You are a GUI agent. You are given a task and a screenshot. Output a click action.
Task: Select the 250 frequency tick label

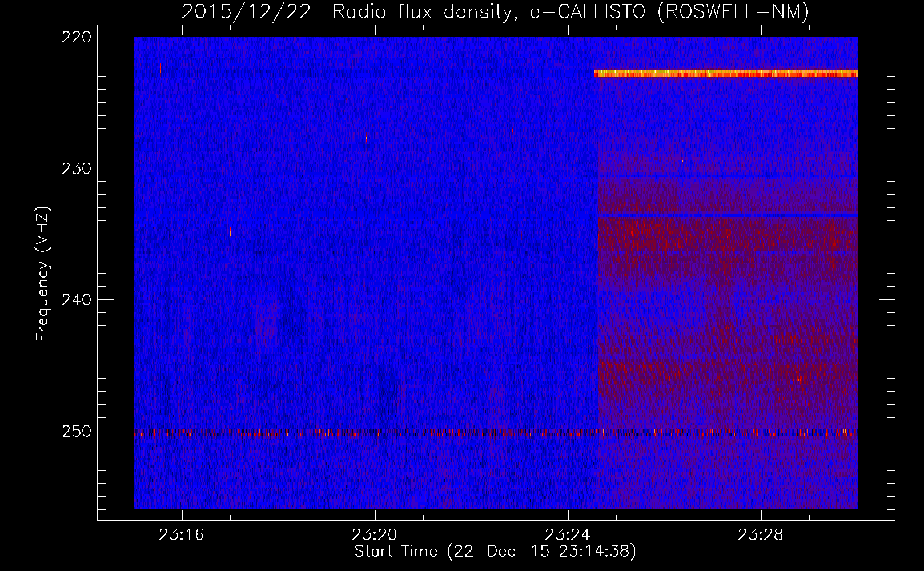point(77,432)
